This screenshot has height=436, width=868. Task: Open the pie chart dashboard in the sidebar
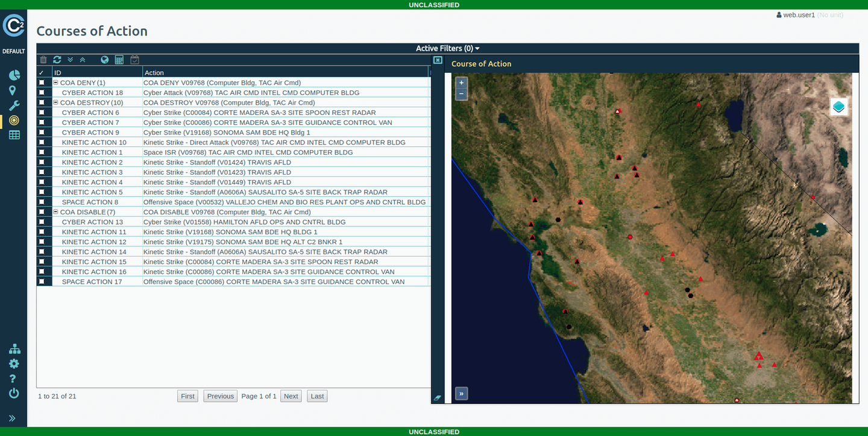pyautogui.click(x=14, y=75)
